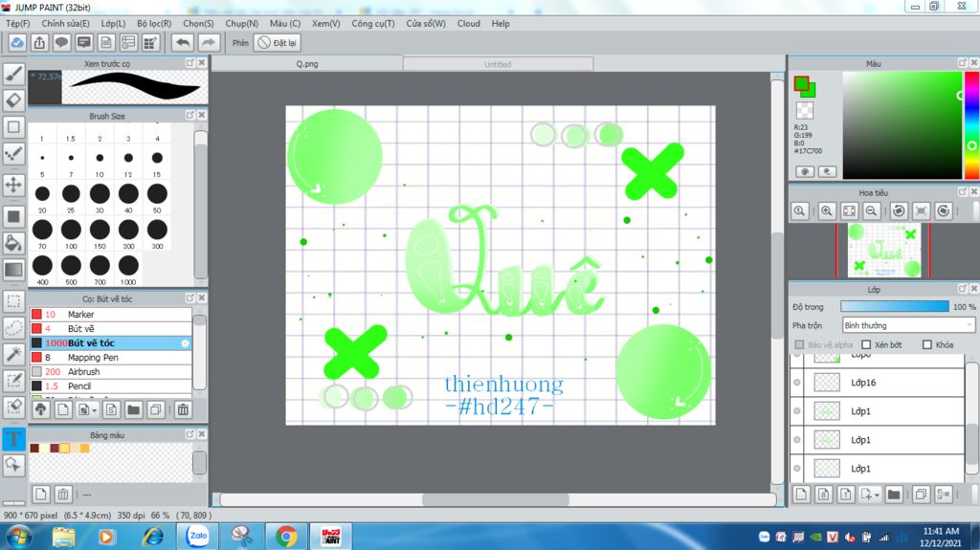Add a brush from cloud
This screenshot has height=550, width=980.
[40, 410]
